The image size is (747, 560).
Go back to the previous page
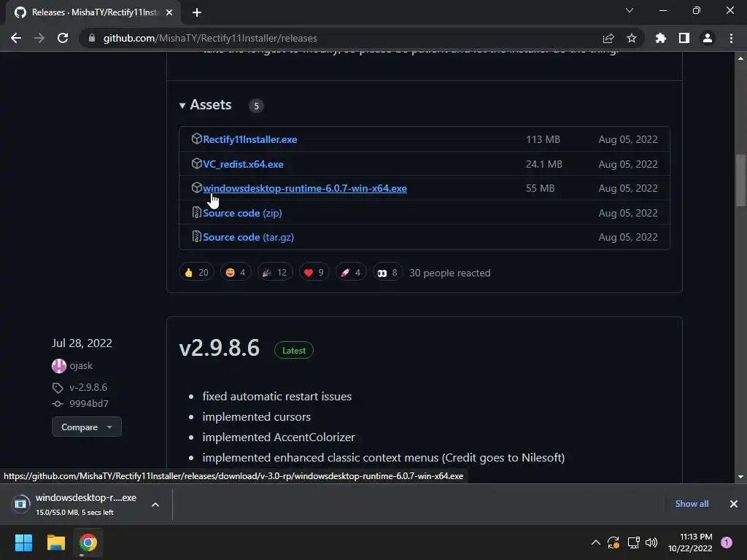pos(16,38)
